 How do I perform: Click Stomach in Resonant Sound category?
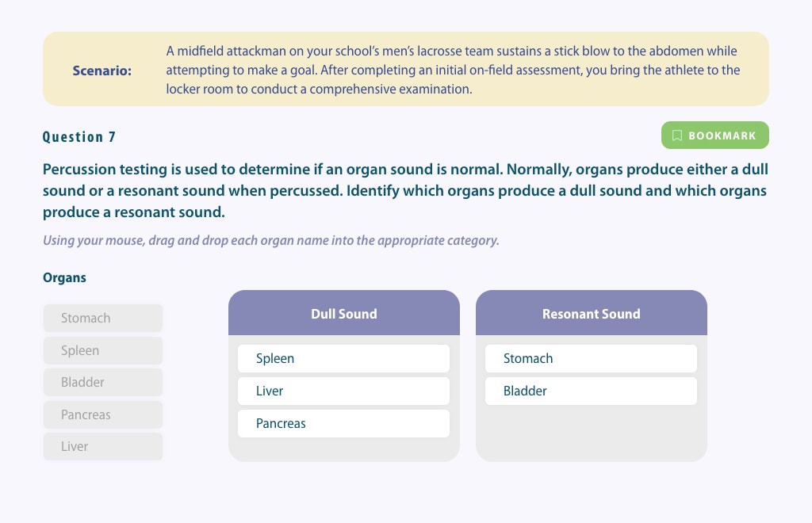[x=591, y=358]
